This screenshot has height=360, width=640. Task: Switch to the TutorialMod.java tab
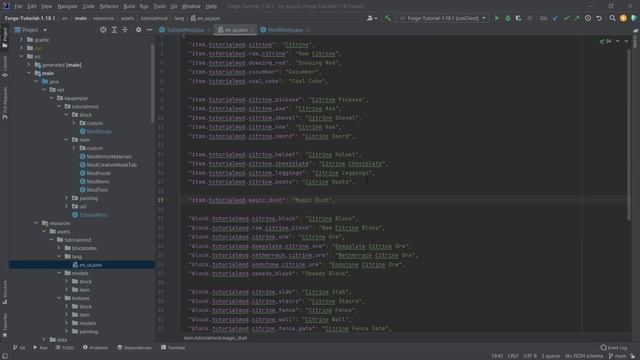coord(185,30)
